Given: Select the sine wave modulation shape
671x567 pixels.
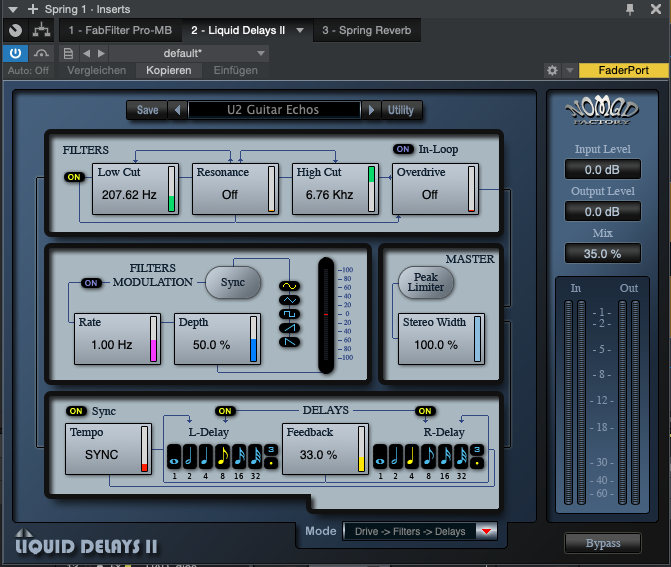Looking at the screenshot, I should pos(289,286).
